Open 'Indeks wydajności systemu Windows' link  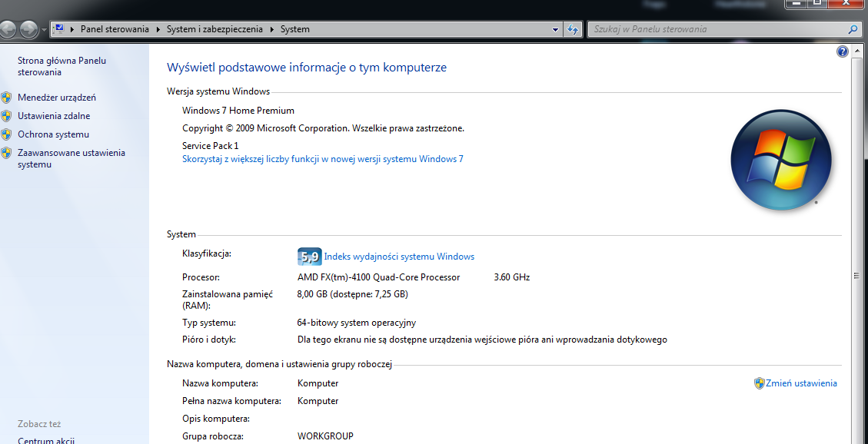pos(399,257)
